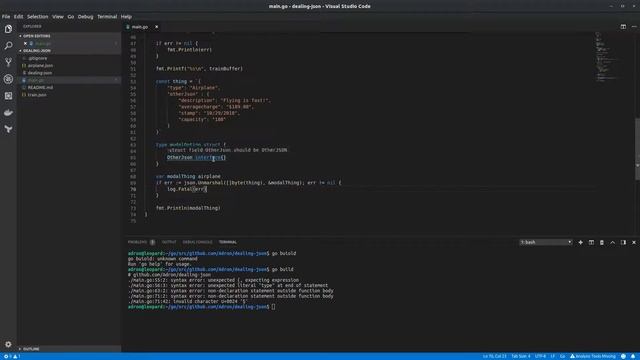The height and width of the screenshot is (360, 640).
Task: Open the Manage gear settings icon
Action: click(x=8, y=344)
